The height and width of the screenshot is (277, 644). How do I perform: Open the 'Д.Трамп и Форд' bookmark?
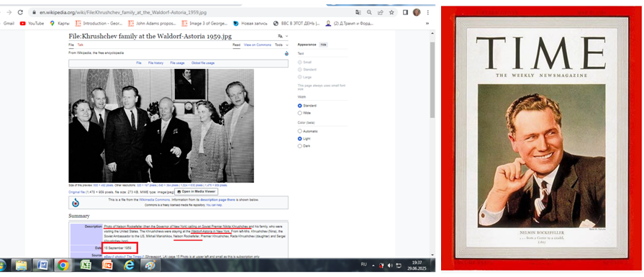pyautogui.click(x=350, y=24)
